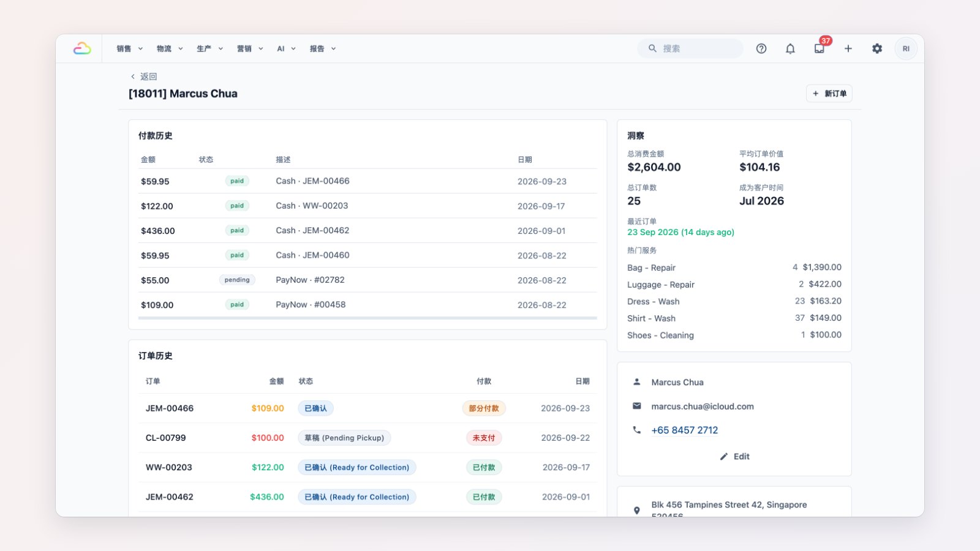Click the phone handset icon

(x=637, y=430)
